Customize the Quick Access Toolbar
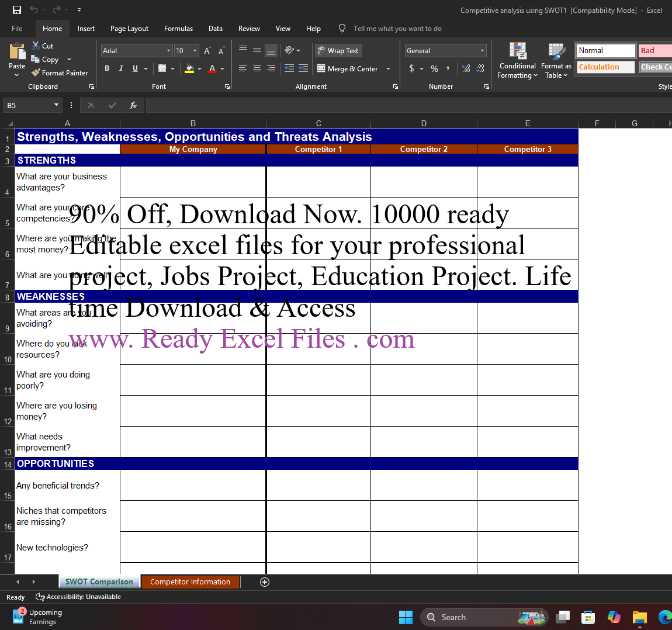The image size is (672, 630). (79, 10)
